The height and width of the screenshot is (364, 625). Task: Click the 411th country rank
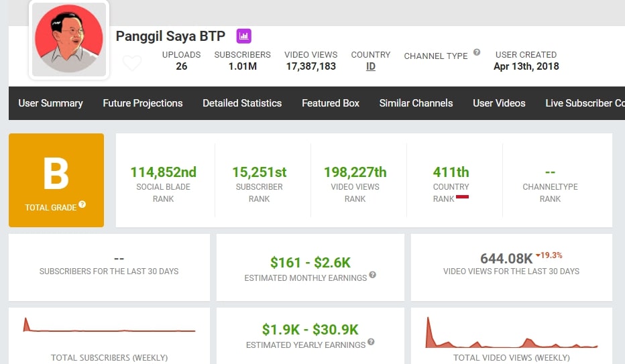pyautogui.click(x=451, y=172)
